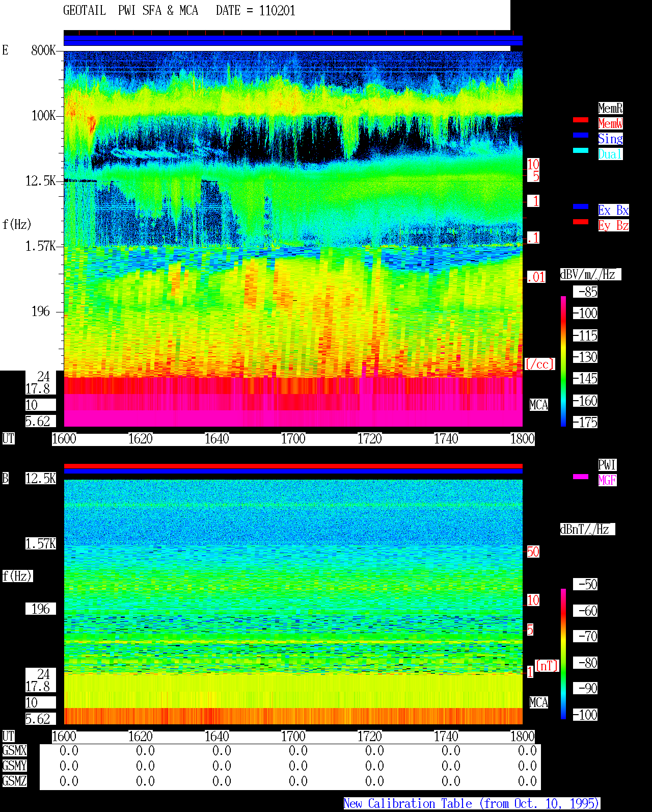The width and height of the screenshot is (652, 812).
Task: Click the 800K frequency axis label
Action: (x=43, y=50)
